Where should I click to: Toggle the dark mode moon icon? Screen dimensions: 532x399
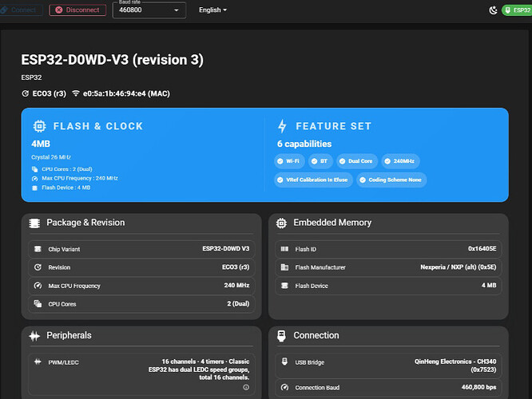click(493, 10)
